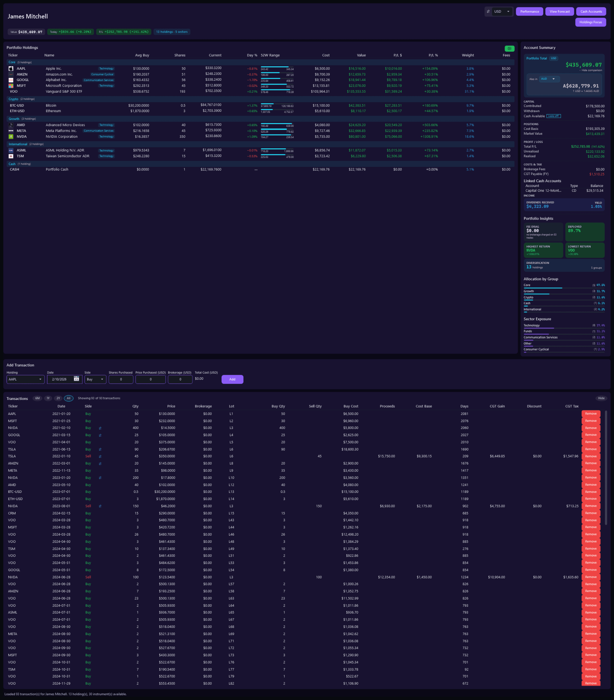Image resolution: width=614 pixels, height=700 pixels.
Task: Click the Core allocation progress bar
Action: click(x=564, y=288)
